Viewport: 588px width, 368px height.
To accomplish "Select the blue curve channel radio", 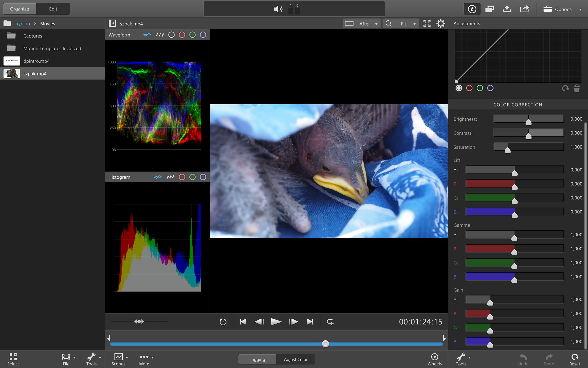I will click(490, 88).
